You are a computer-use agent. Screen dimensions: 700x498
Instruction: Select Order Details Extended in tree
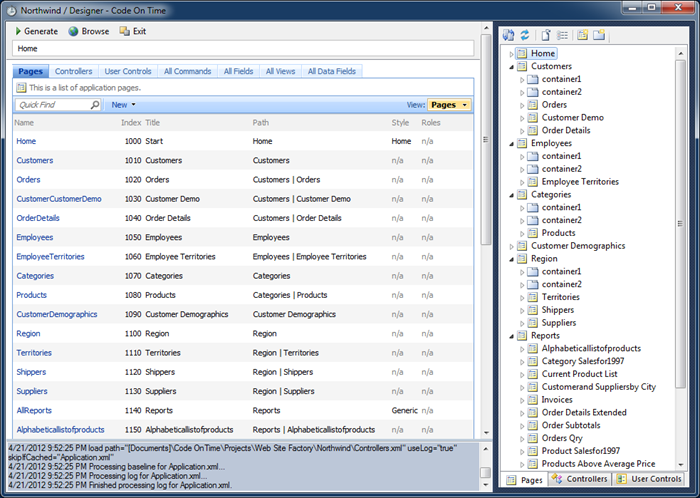point(584,413)
